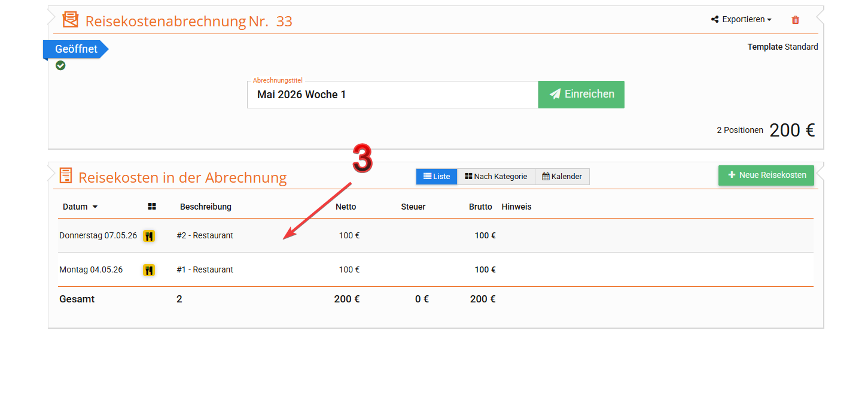Click the Reisekostenabrechnung header icon
The width and height of the screenshot is (868, 415).
pos(71,20)
